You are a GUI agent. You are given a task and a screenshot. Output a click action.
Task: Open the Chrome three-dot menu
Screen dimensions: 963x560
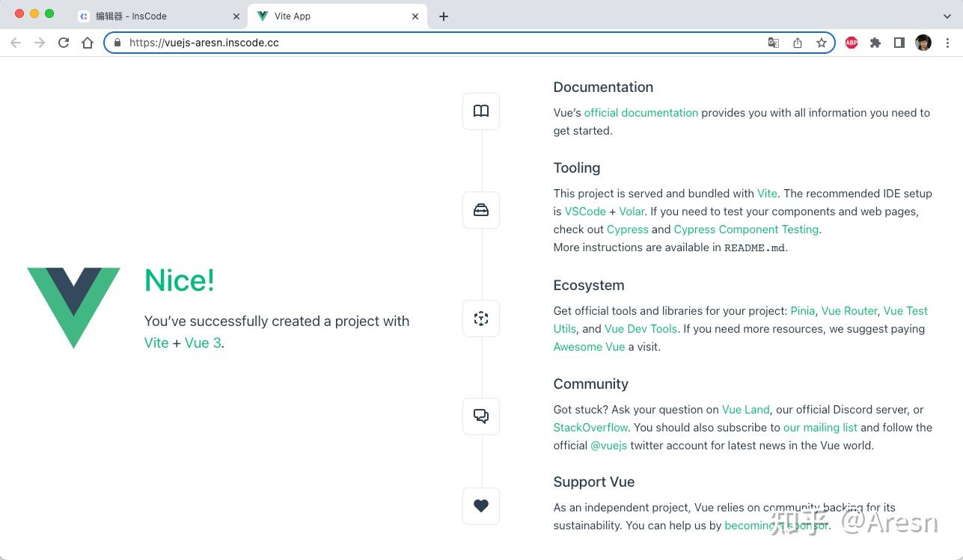(x=948, y=43)
